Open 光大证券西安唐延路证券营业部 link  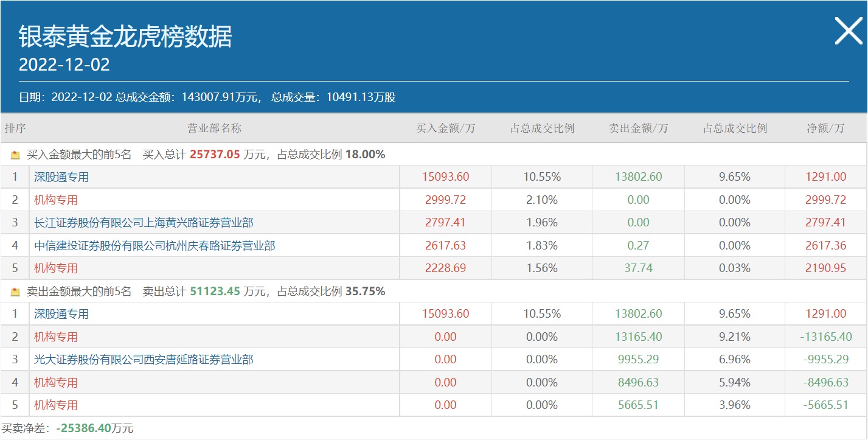(x=144, y=360)
